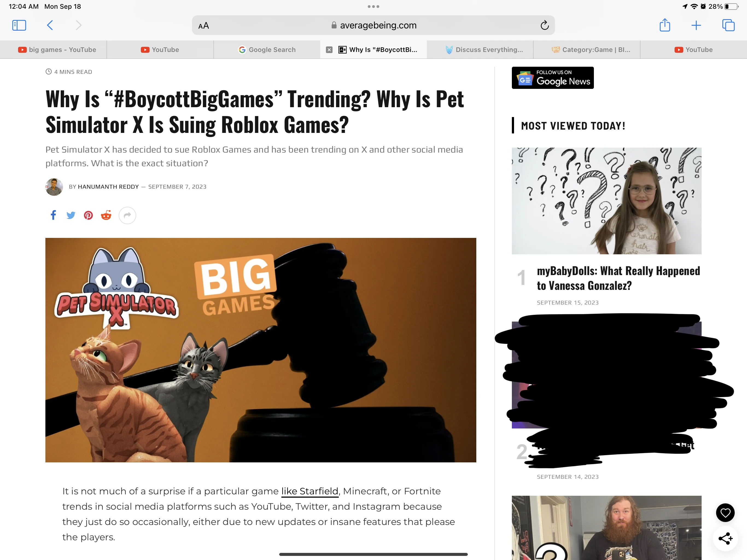
Task: Open the floating share-plus button
Action: (x=725, y=538)
